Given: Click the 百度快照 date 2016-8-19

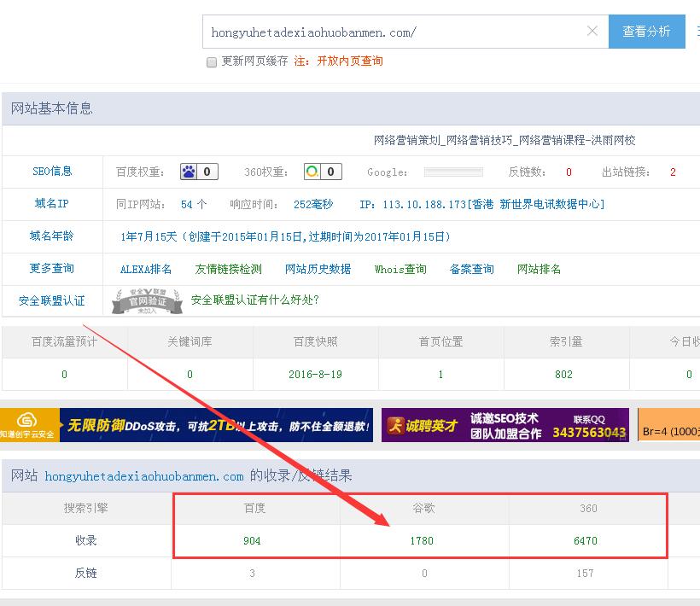Looking at the screenshot, I should coord(315,375).
